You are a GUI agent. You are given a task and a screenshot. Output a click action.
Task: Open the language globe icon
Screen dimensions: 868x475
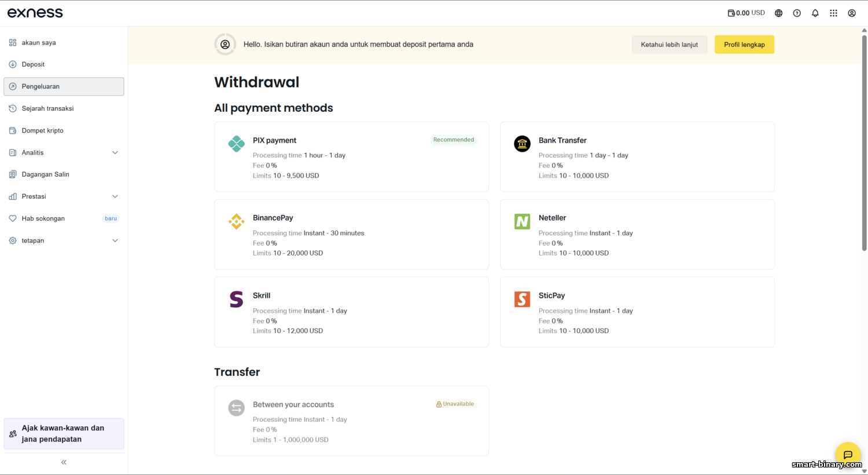pos(778,13)
